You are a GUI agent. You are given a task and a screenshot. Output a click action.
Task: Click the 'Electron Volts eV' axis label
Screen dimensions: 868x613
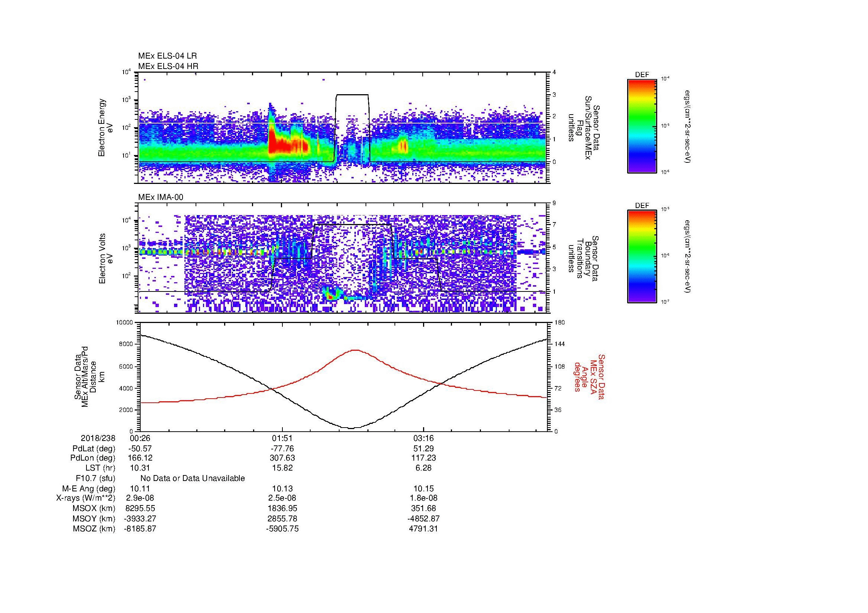[x=106, y=259]
